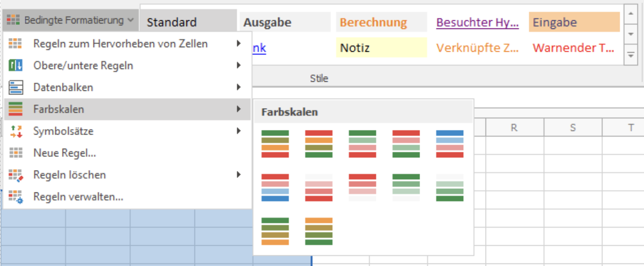The height and width of the screenshot is (266, 644).
Task: Choose Regeln verwalten... menu entry
Action: click(127, 196)
